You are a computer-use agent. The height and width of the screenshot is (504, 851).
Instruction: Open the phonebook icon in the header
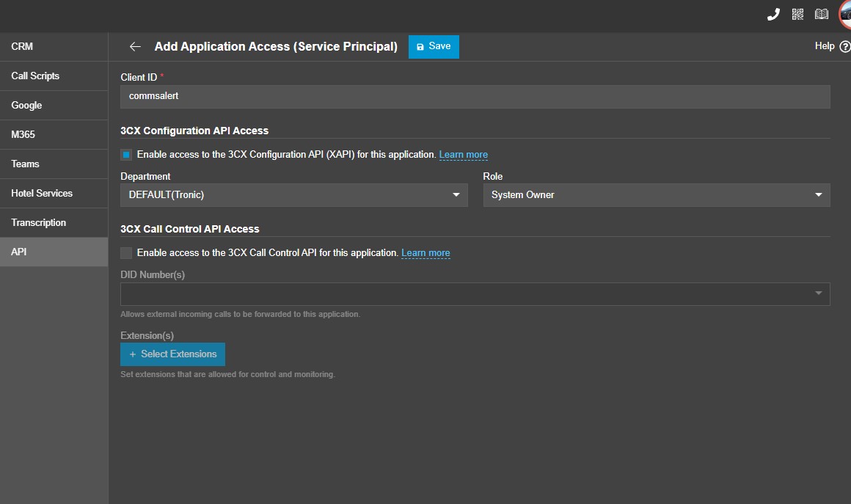[x=821, y=14]
